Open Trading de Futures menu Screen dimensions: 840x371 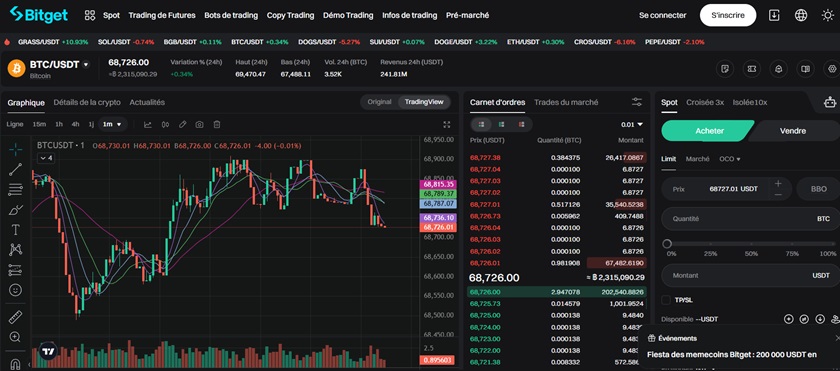[x=162, y=16]
